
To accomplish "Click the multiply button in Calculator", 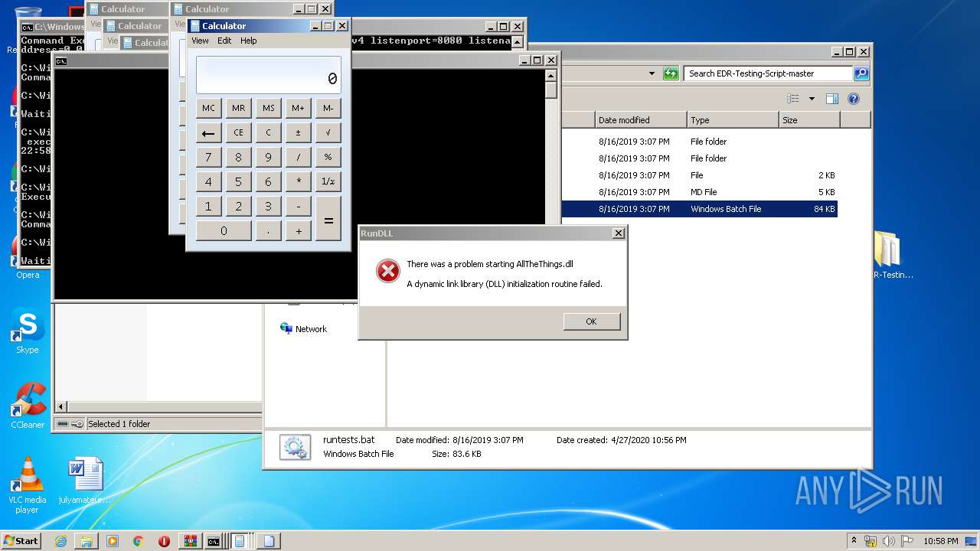I will click(298, 181).
